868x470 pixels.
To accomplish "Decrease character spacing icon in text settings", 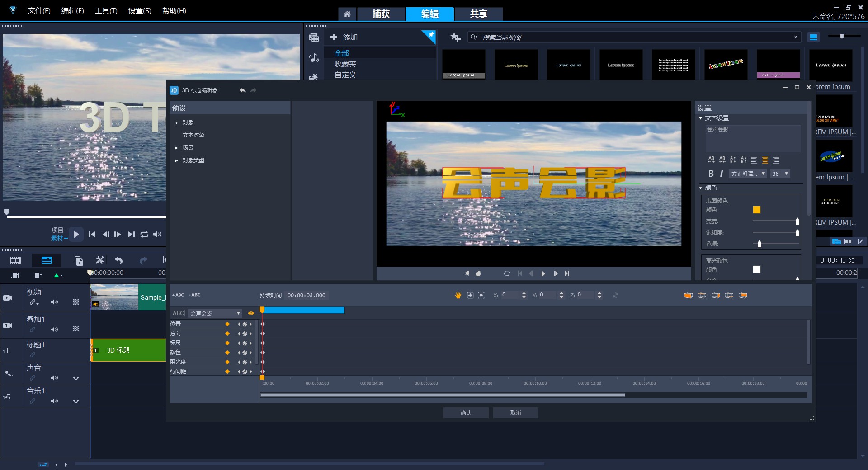I will coord(722,160).
